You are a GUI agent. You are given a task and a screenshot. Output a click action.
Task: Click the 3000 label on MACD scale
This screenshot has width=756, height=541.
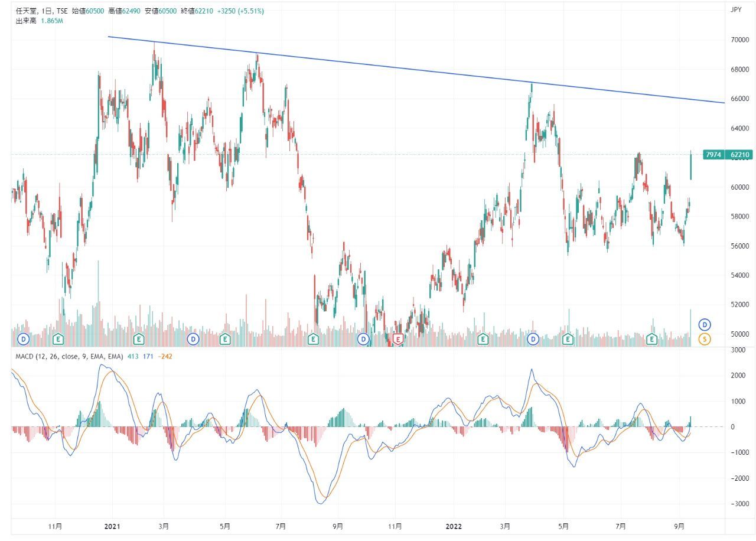point(739,350)
